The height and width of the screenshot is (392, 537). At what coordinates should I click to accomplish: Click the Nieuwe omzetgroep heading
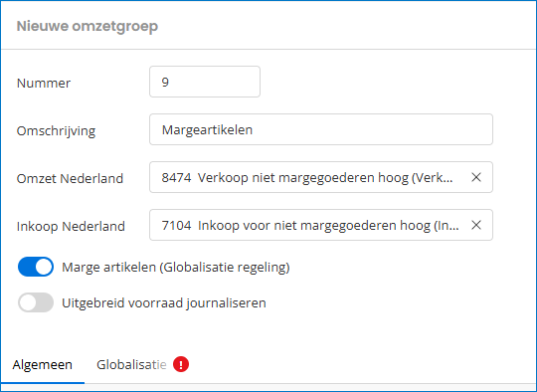pyautogui.click(x=88, y=27)
